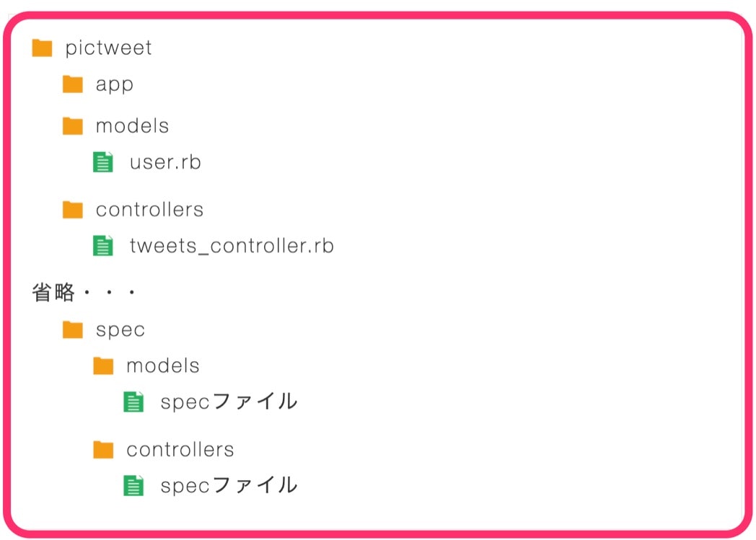This screenshot has width=756, height=540.
Task: Click the 省略・・・ omitted text
Action: (x=84, y=293)
